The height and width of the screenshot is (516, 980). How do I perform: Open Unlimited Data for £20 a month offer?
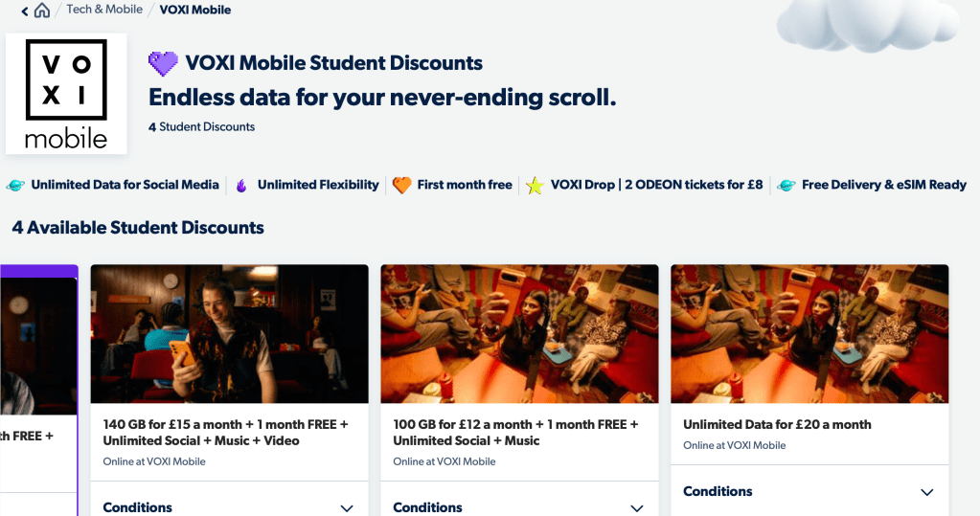pos(777,424)
